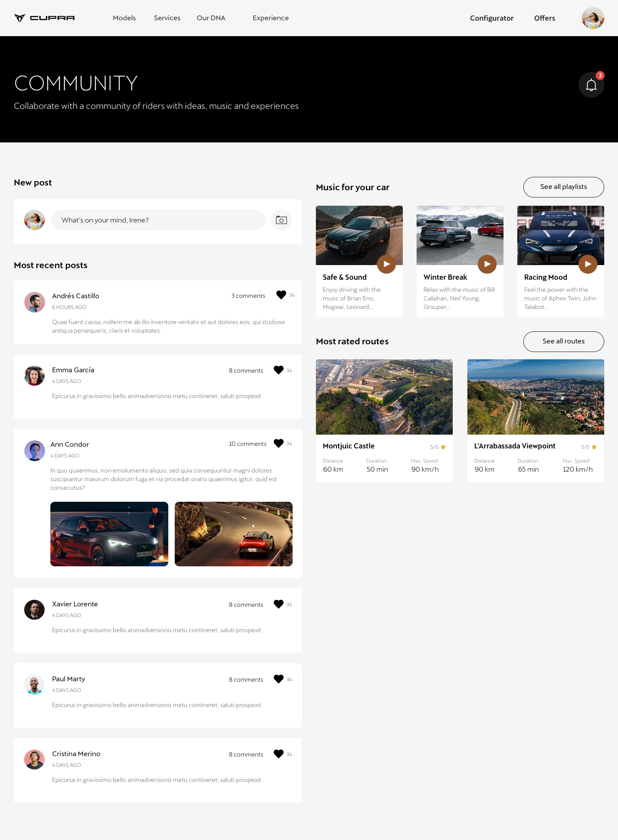The height and width of the screenshot is (840, 618).
Task: Open the Montjuic Castle route photo
Action: click(x=384, y=397)
